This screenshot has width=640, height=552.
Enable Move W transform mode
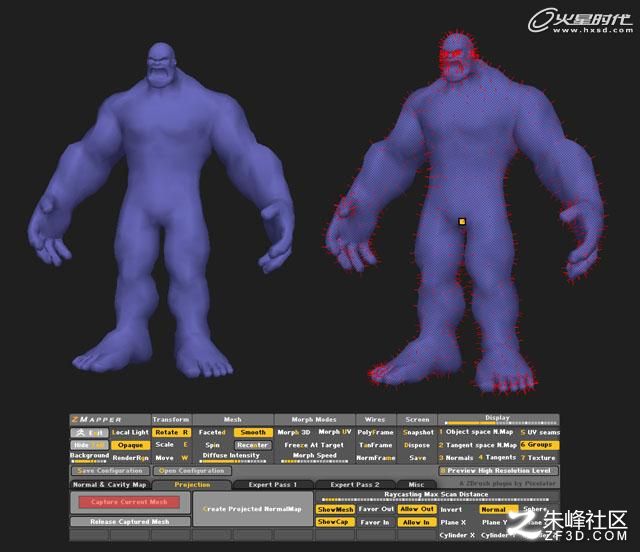pyautogui.click(x=171, y=458)
